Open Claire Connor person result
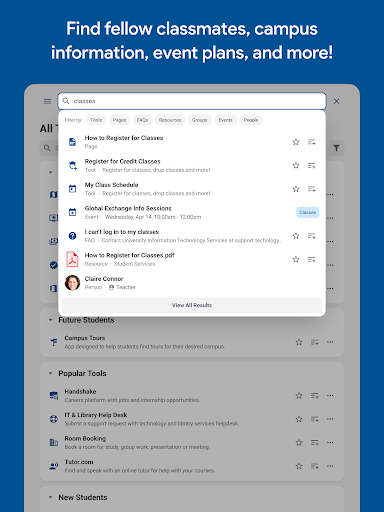This screenshot has height=512, width=384. point(192,283)
